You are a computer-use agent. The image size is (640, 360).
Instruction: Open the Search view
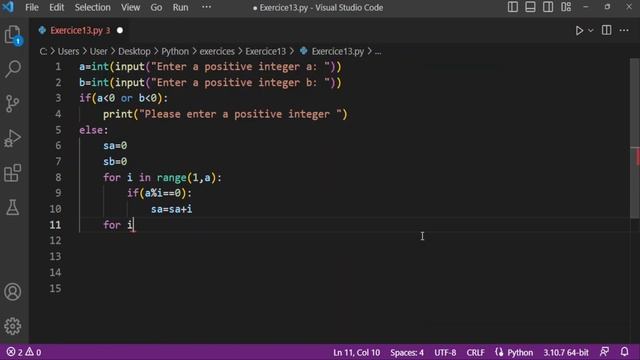click(13, 69)
